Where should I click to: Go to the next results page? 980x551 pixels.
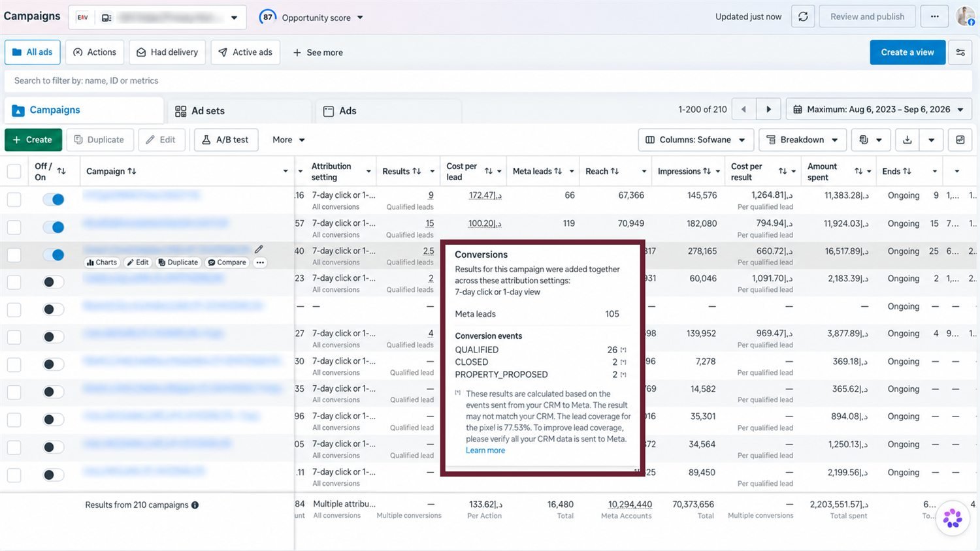coord(768,110)
